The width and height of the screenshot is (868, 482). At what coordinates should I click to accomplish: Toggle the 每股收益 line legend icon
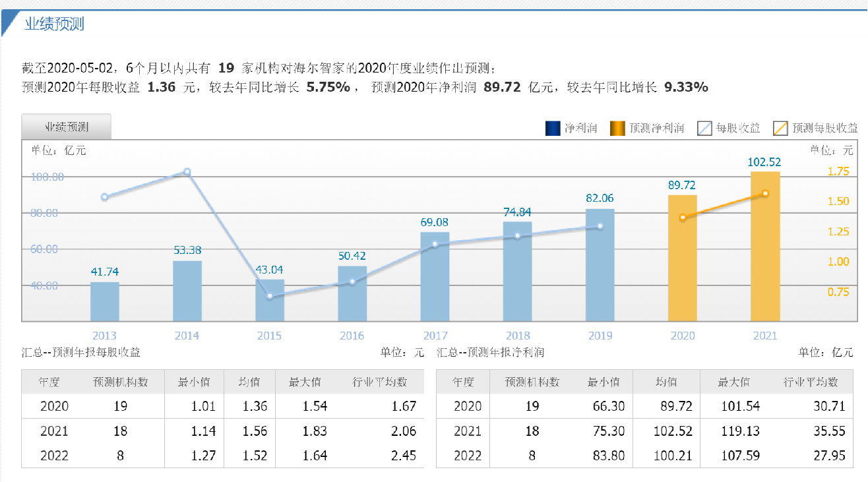pos(704,129)
